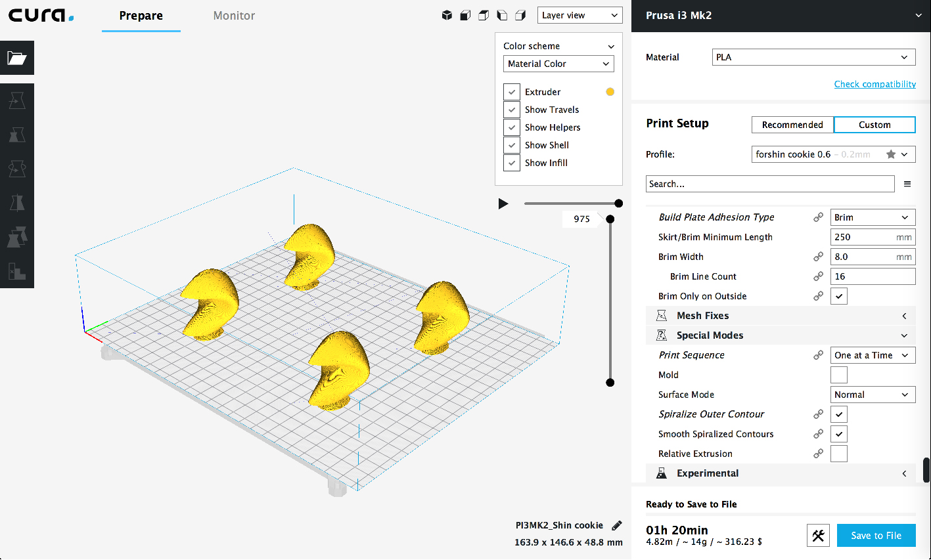Click the Mesh Fixes category icon
The image size is (931, 560).
662,316
